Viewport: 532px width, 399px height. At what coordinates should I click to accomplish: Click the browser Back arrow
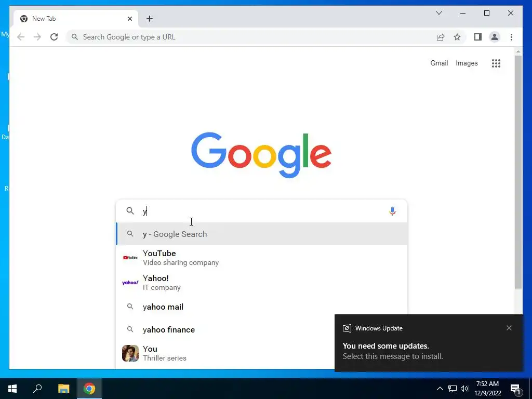21,37
